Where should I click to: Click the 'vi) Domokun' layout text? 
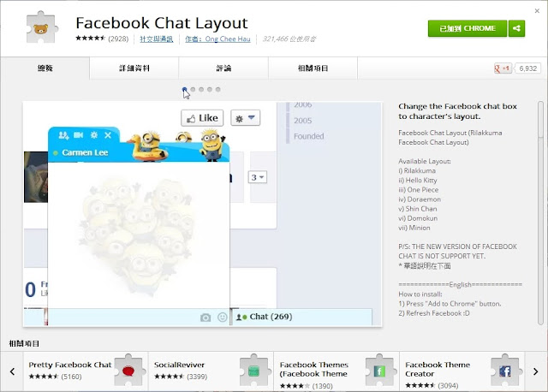[418, 218]
